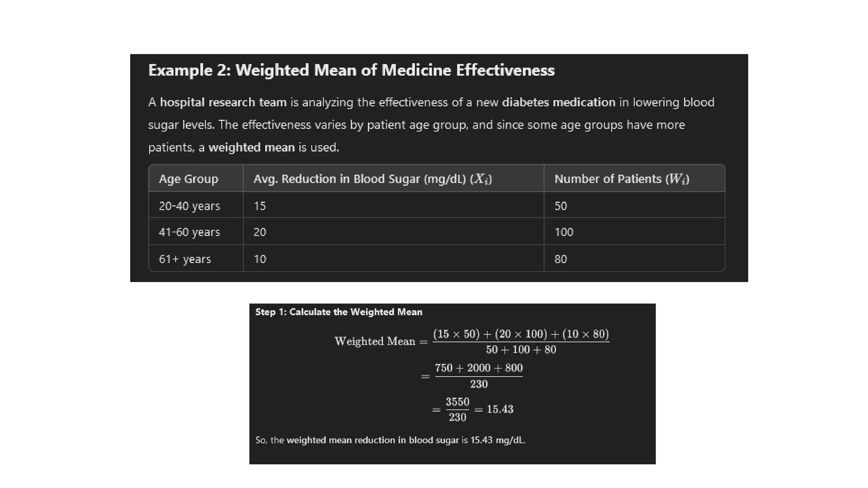This screenshot has height=488, width=868.
Task: Click the 'Weighted Mean' formula label
Action: tap(374, 341)
